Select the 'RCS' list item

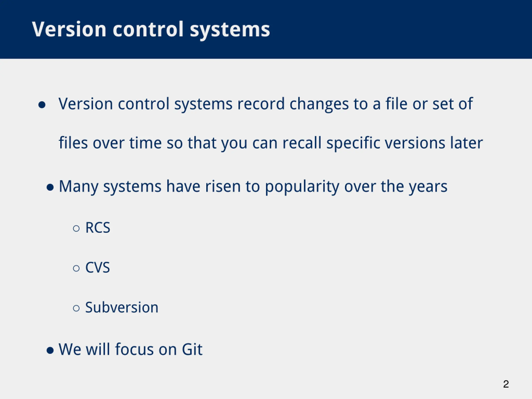tap(98, 228)
